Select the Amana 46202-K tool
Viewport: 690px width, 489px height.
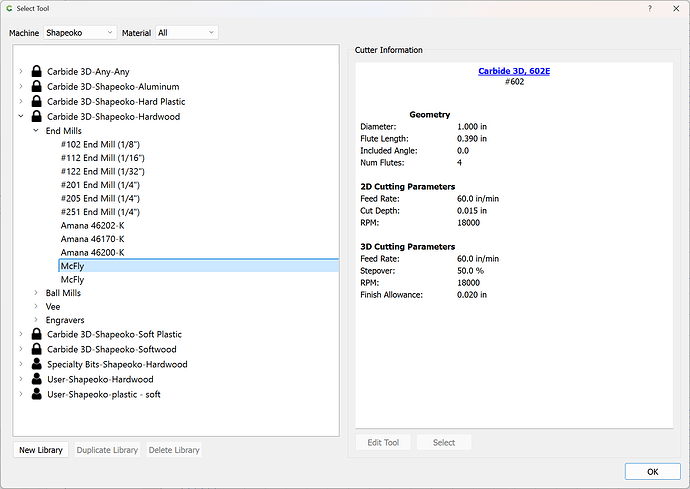pos(92,225)
